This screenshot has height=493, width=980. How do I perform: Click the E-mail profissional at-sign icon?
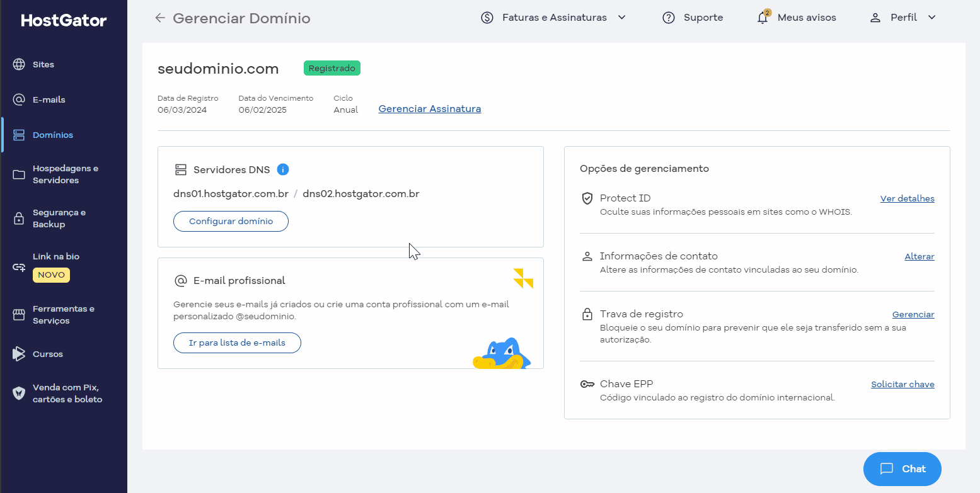click(181, 280)
